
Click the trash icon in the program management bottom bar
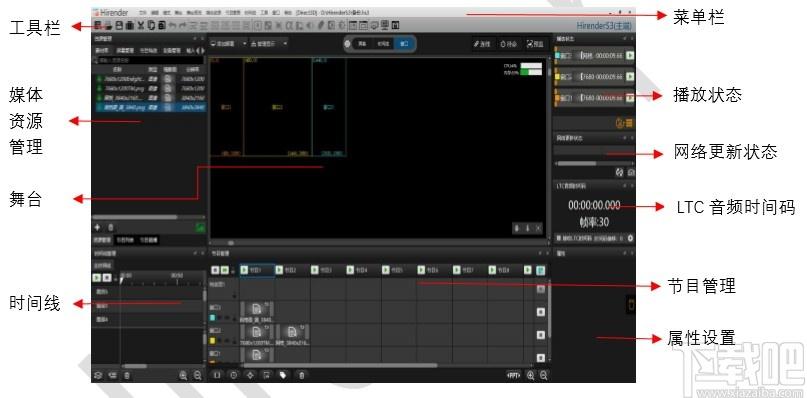[x=302, y=375]
